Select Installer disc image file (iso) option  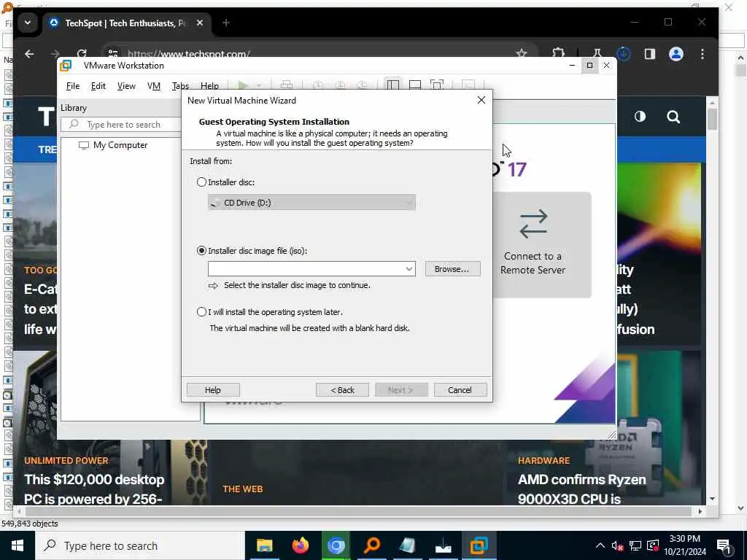pos(201,251)
